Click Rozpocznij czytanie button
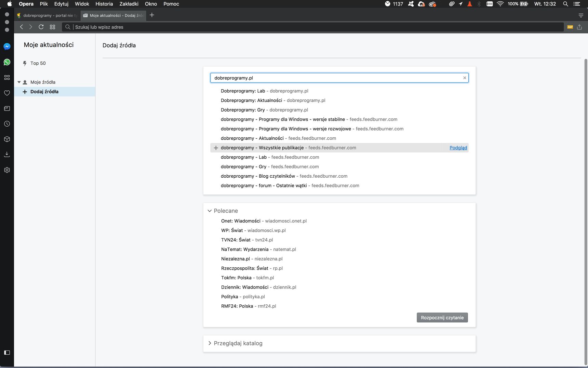Image resolution: width=588 pixels, height=368 pixels. pos(442,318)
